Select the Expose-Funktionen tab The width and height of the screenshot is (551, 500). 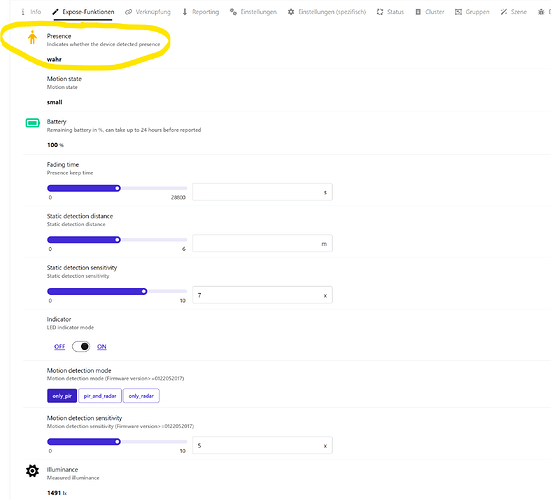83,12
